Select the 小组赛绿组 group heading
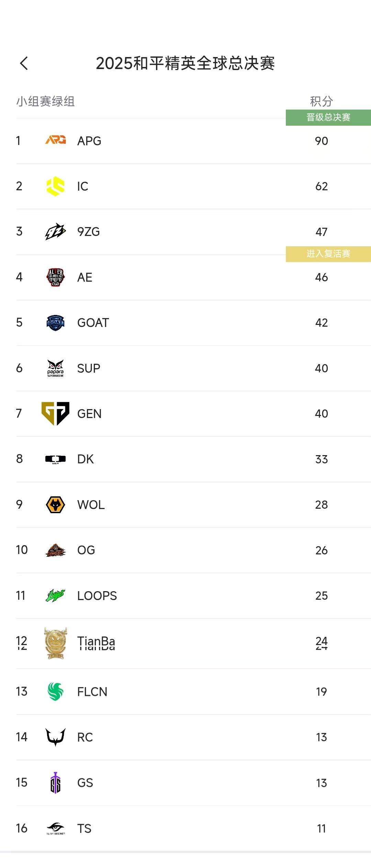The width and height of the screenshot is (371, 868). click(45, 101)
